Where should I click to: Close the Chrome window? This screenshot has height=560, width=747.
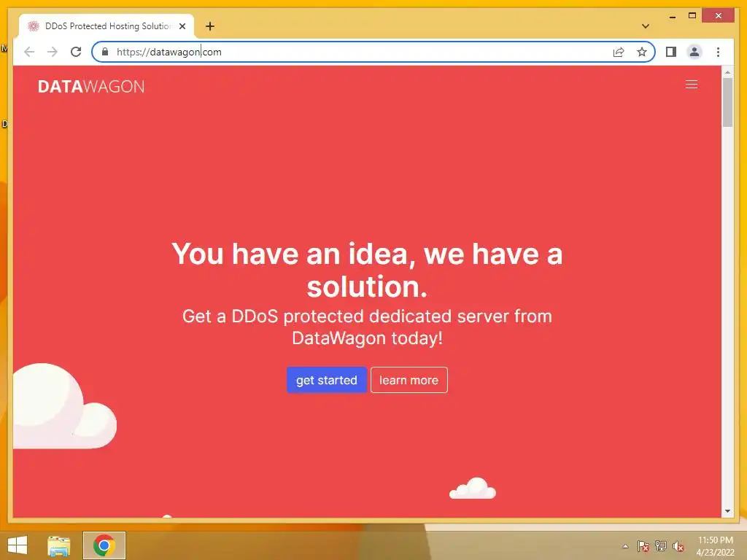click(x=719, y=16)
